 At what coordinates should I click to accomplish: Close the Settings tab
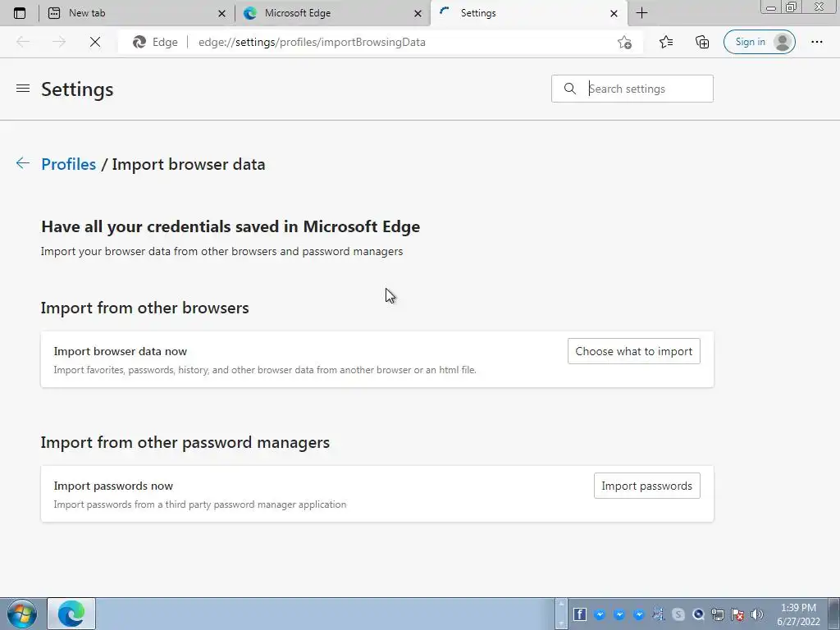[x=614, y=13]
